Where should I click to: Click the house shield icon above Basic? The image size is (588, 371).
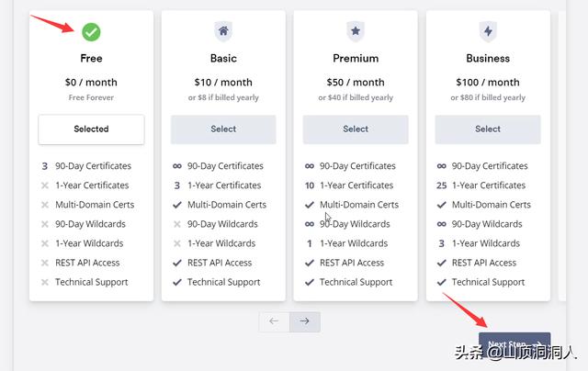pos(223,31)
